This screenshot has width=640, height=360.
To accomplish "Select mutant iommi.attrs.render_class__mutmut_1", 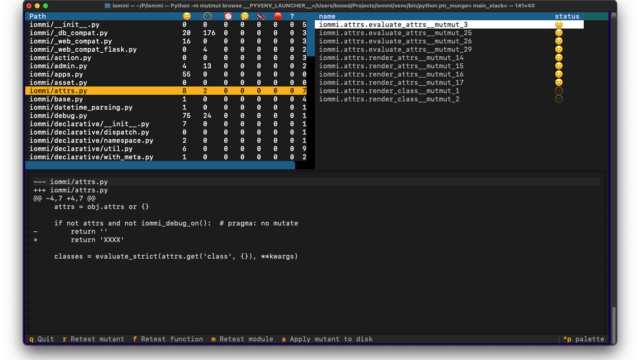I will point(449,91).
